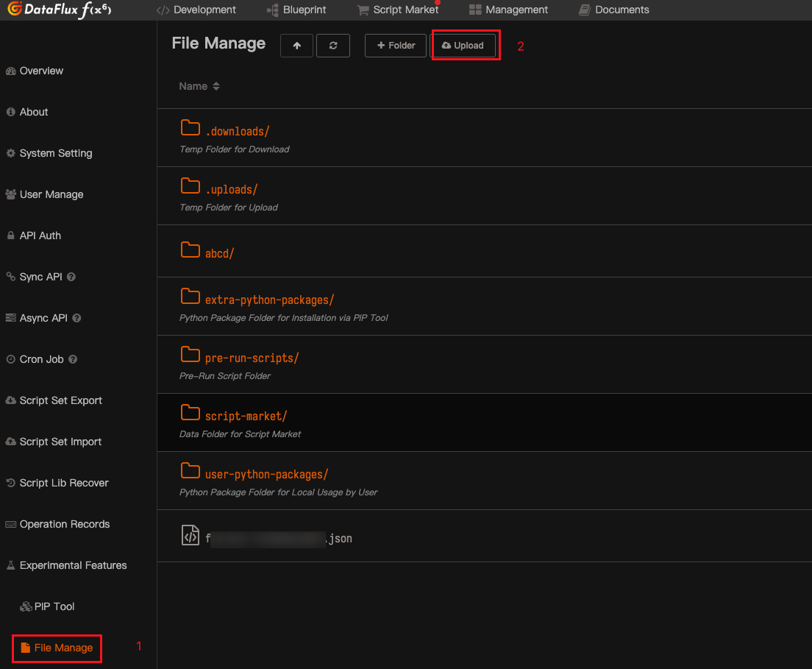Click the JSON file icon

[x=190, y=535]
